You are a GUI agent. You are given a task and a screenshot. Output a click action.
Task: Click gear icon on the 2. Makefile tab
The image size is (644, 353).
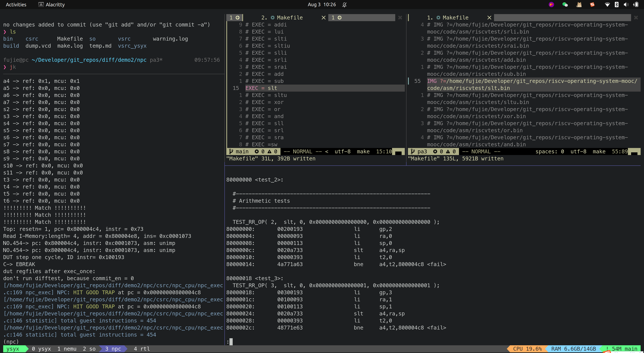coord(272,17)
